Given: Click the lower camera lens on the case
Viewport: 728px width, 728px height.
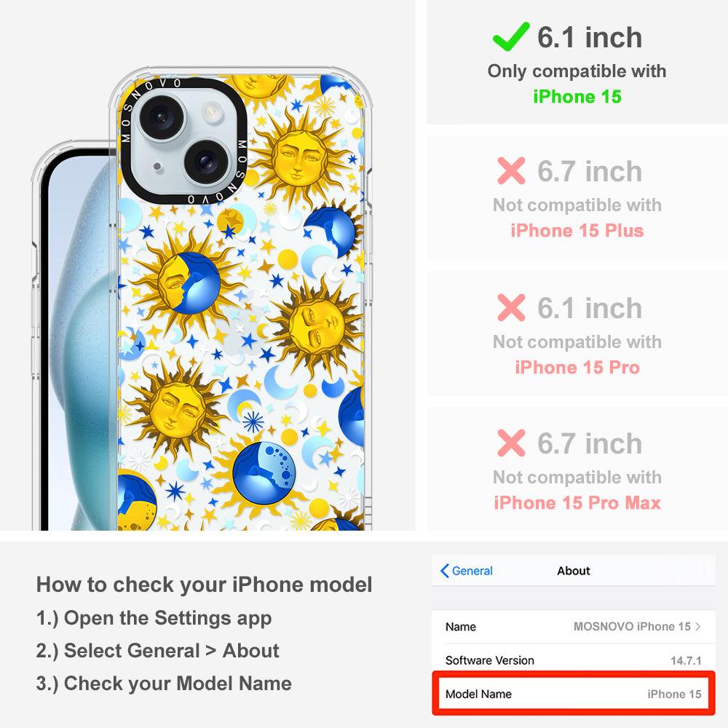Looking at the screenshot, I should (207, 161).
